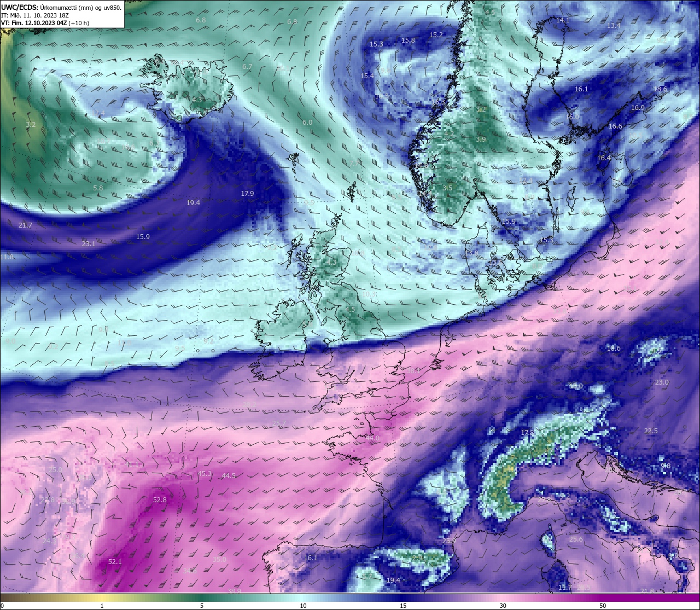
Task: Click the 4.2 value over Norway
Action: [x=449, y=133]
